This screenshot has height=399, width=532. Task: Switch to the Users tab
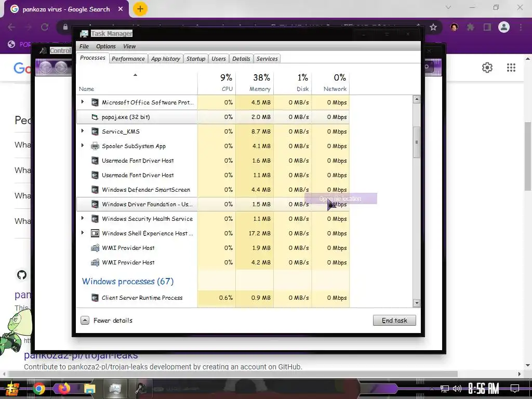[x=219, y=59]
